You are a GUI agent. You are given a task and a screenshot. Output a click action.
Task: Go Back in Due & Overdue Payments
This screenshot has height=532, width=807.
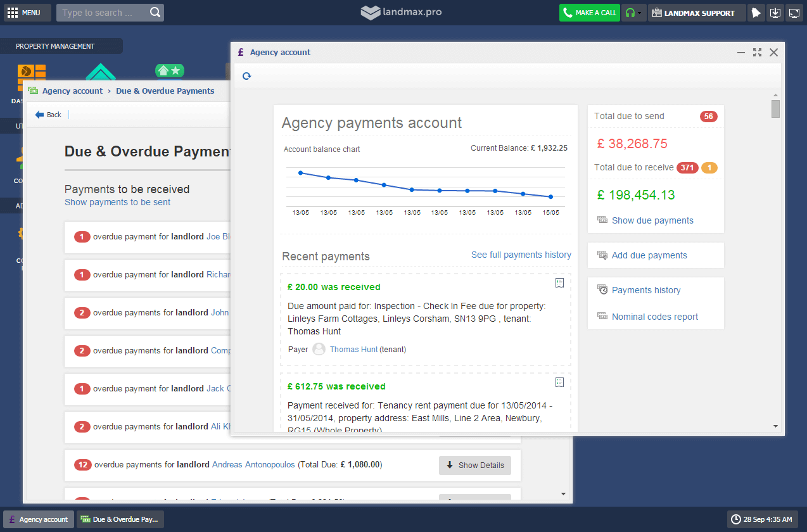tap(48, 115)
